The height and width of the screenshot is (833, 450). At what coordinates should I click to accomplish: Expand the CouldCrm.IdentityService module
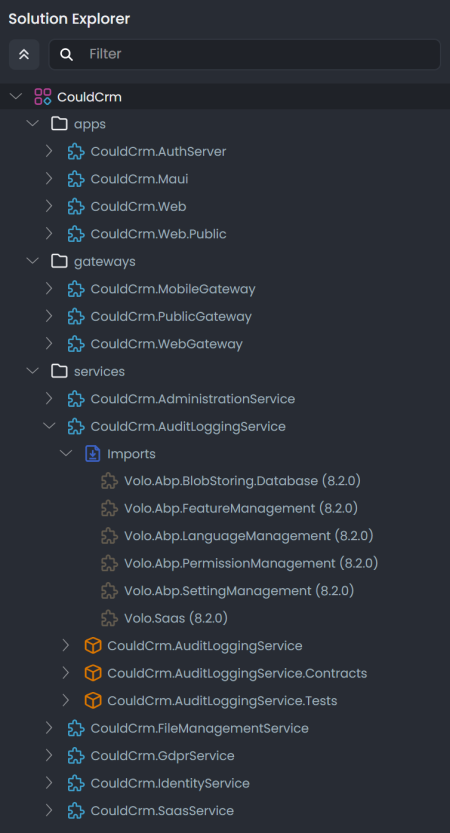click(49, 783)
